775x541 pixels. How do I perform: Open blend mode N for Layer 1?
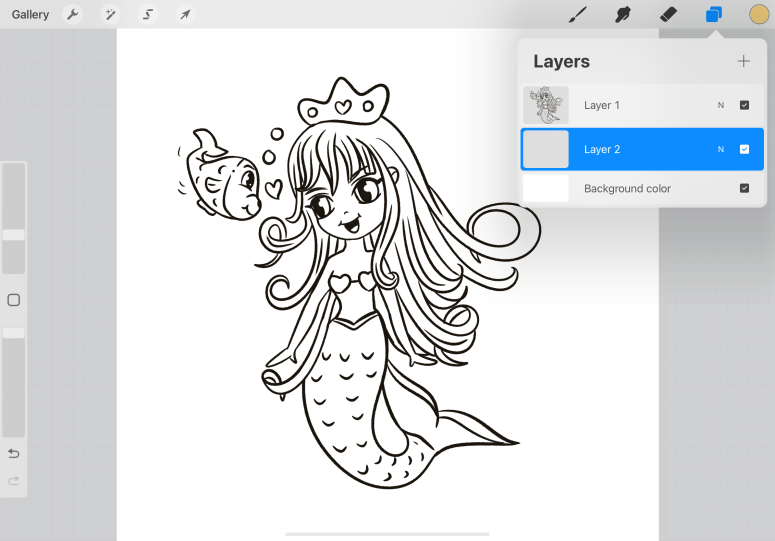(720, 105)
